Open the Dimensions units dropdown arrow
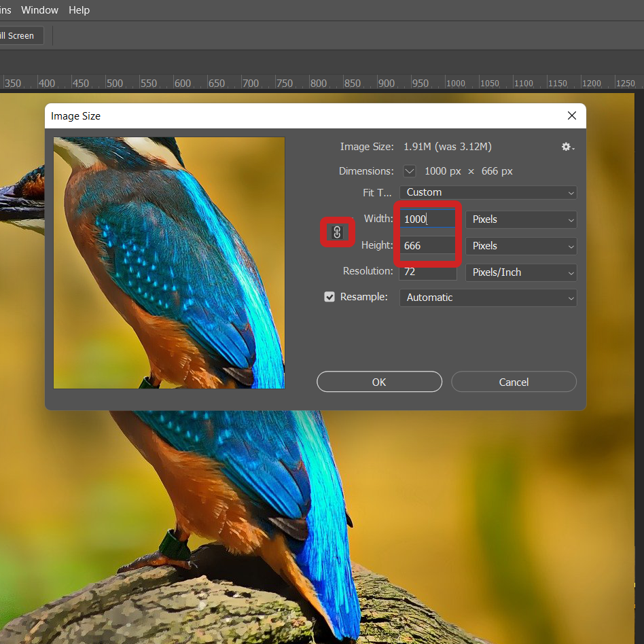The image size is (644, 644). [x=410, y=171]
